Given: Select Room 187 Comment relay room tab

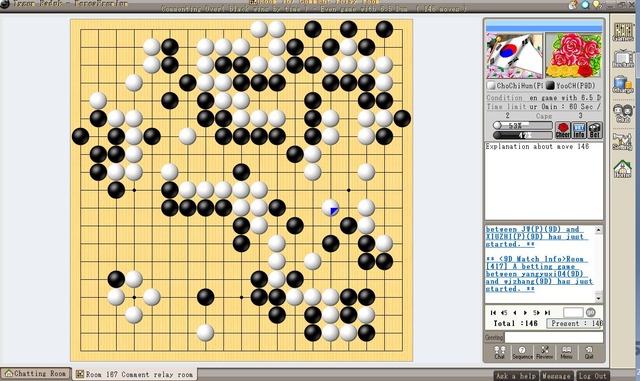Looking at the screenshot, I should click(x=135, y=374).
